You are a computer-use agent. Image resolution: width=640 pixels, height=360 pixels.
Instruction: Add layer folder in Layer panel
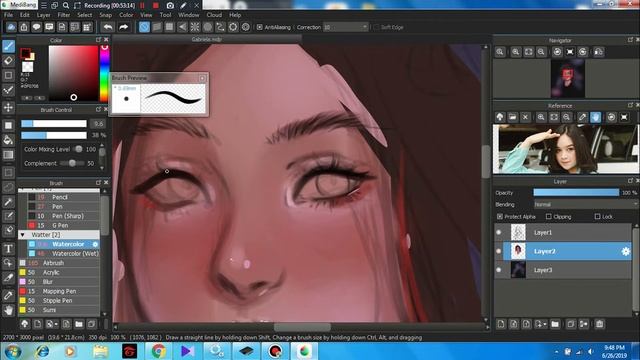coord(555,324)
